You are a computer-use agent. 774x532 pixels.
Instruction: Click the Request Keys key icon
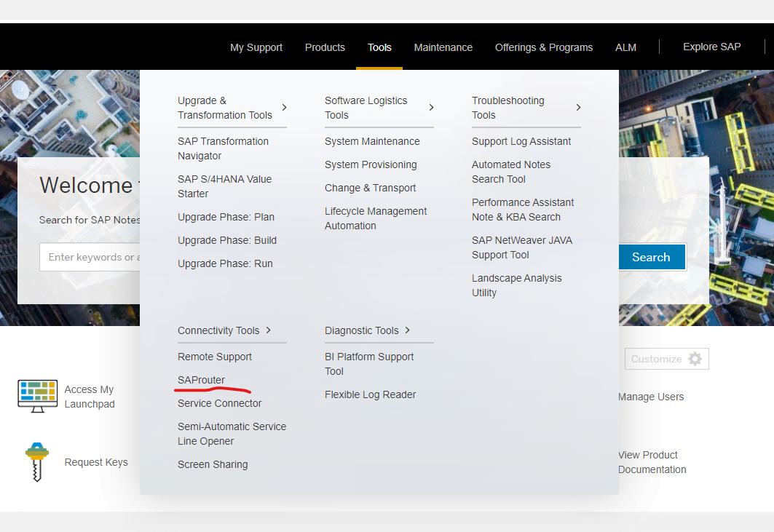pos(37,462)
